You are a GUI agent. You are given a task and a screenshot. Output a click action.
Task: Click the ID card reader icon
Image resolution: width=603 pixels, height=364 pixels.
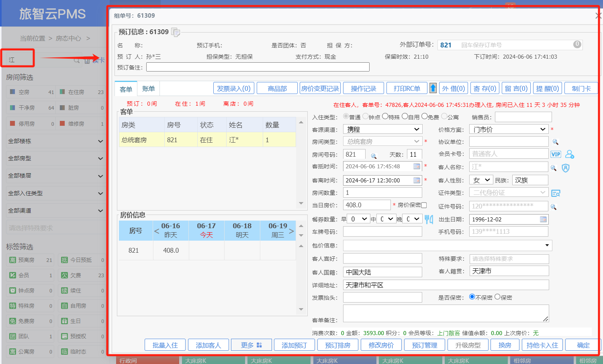pyautogui.click(x=556, y=193)
